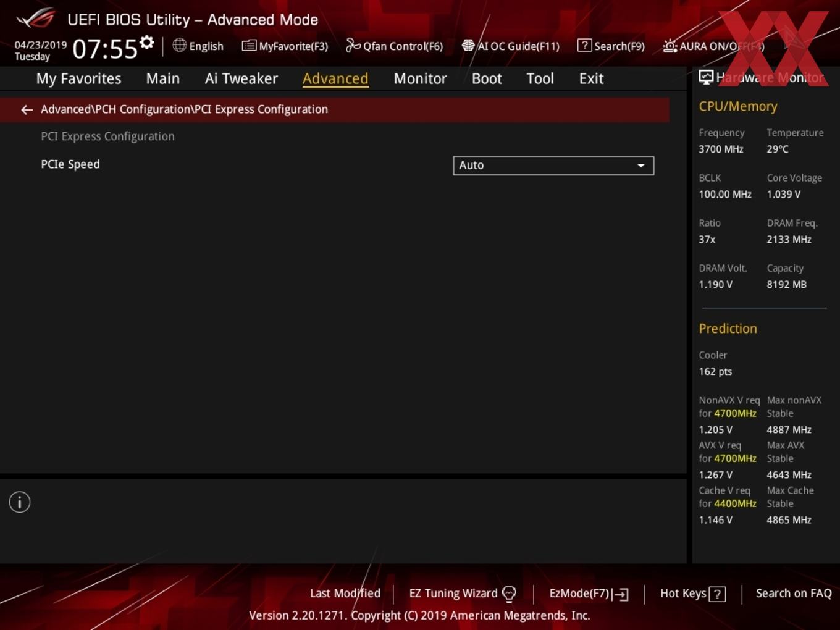The image size is (840, 630).
Task: Click the Hardware Monitor screen icon
Action: 706,77
